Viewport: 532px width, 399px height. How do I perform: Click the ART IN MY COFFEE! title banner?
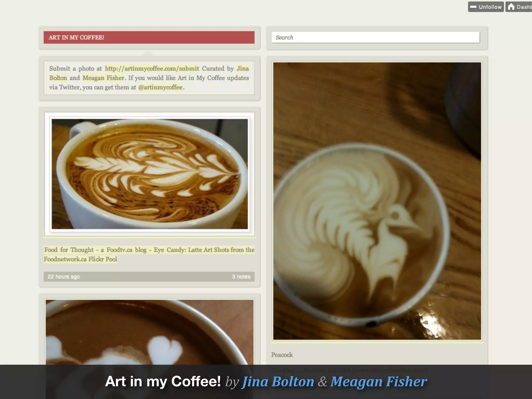pyautogui.click(x=149, y=37)
